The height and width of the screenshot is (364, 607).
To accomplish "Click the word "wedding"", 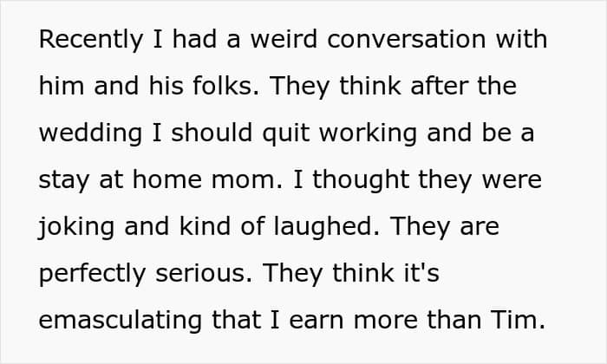I will tap(90, 133).
